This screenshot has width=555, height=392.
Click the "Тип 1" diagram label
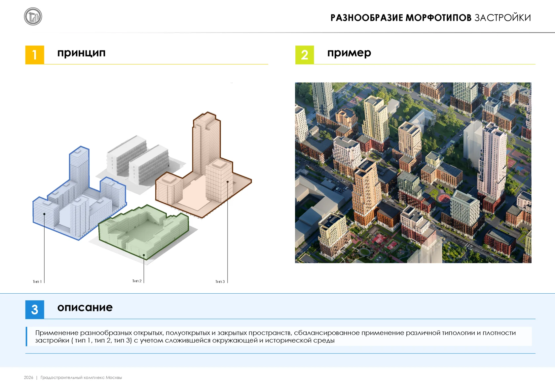click(37, 281)
